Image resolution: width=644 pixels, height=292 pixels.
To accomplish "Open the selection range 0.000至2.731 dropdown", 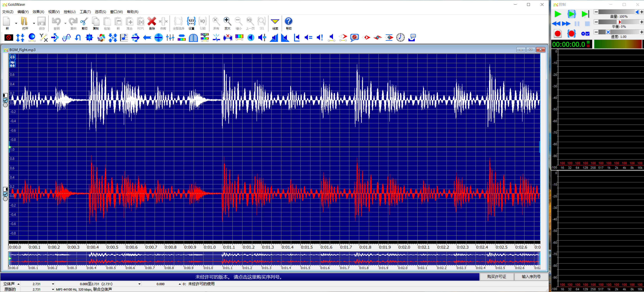I will point(139,284).
